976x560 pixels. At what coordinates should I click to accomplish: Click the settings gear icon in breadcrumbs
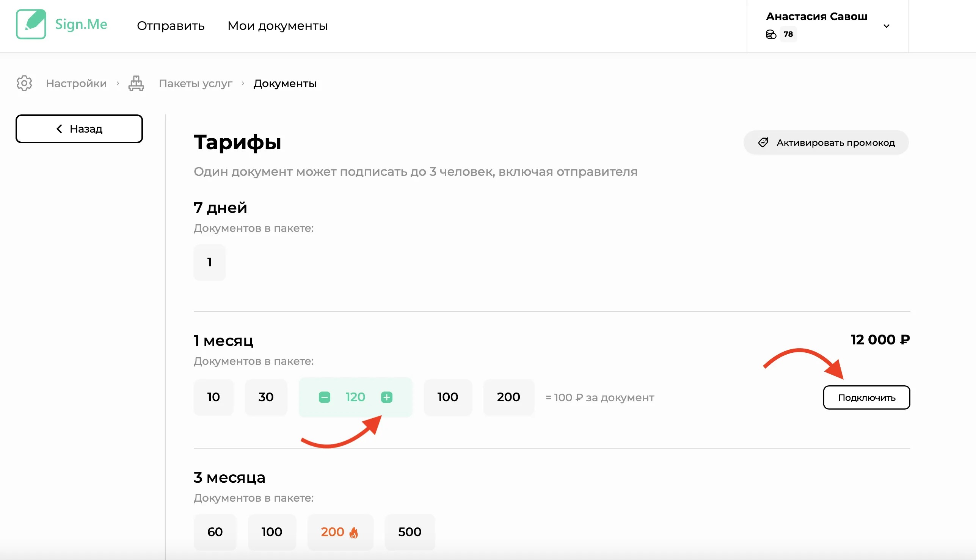24,83
